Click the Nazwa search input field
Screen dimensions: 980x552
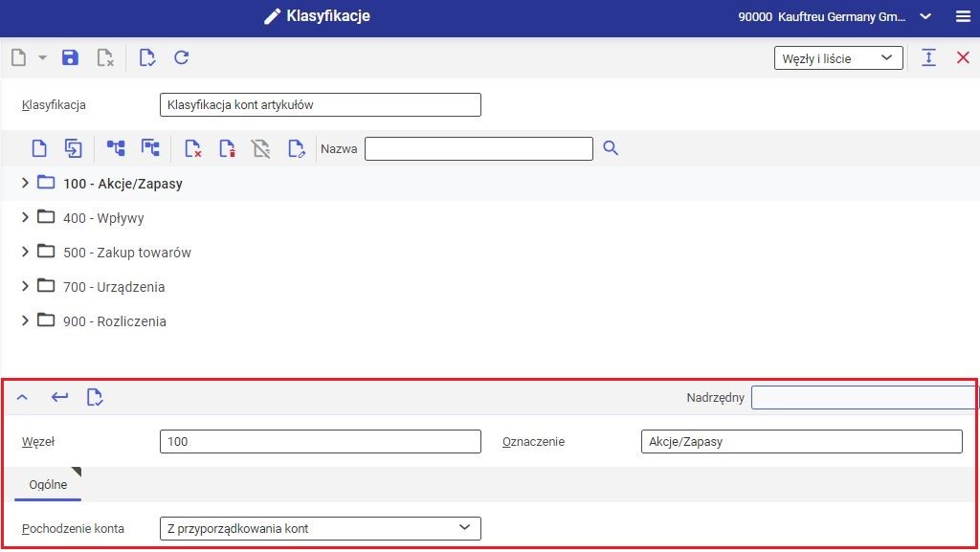[x=479, y=148]
